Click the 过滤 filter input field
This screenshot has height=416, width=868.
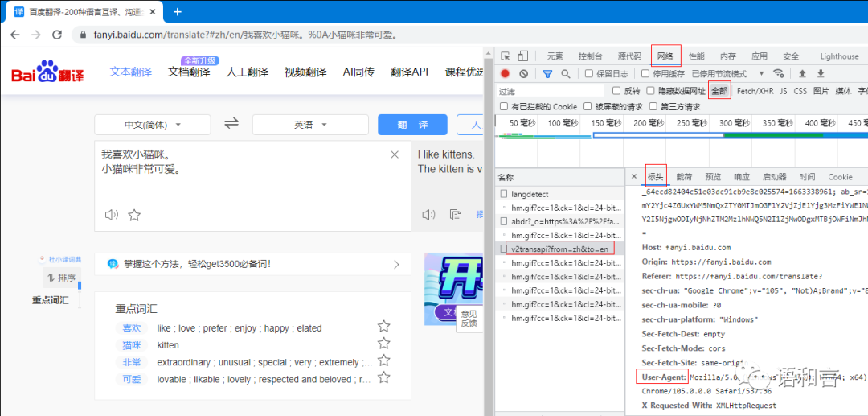click(x=551, y=90)
